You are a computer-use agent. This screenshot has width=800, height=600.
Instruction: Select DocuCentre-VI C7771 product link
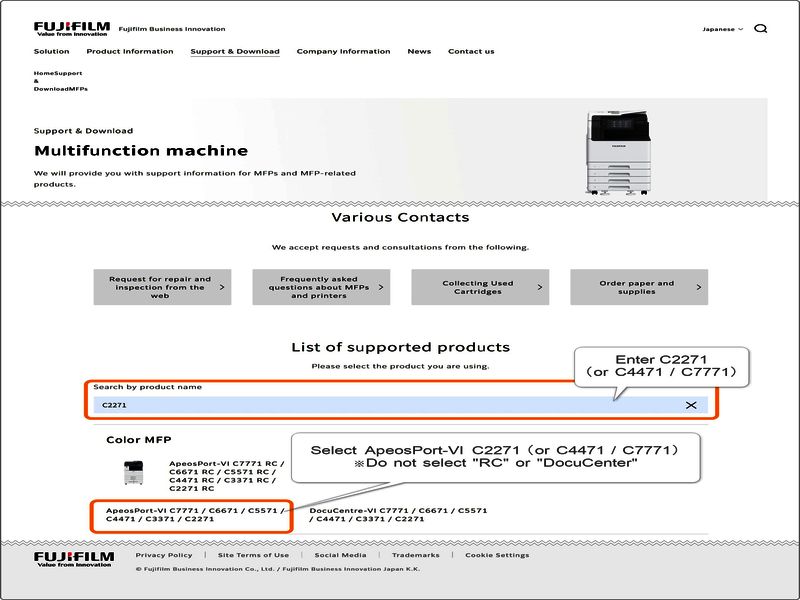pyautogui.click(x=398, y=515)
